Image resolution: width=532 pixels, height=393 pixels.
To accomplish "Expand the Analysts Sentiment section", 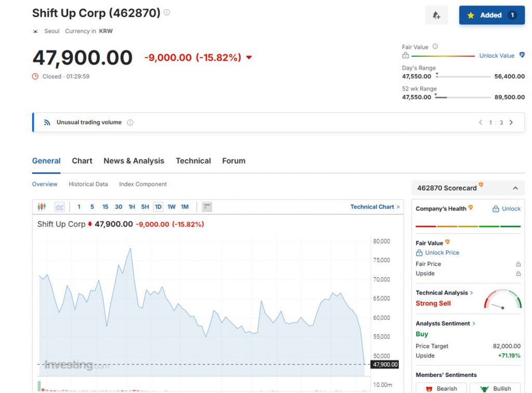I will pyautogui.click(x=445, y=323).
